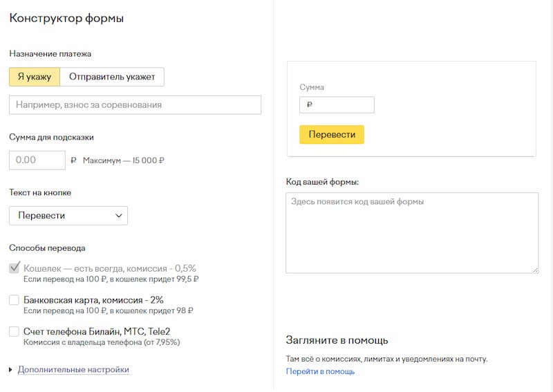Click the resize handle of the code text area

(535, 270)
